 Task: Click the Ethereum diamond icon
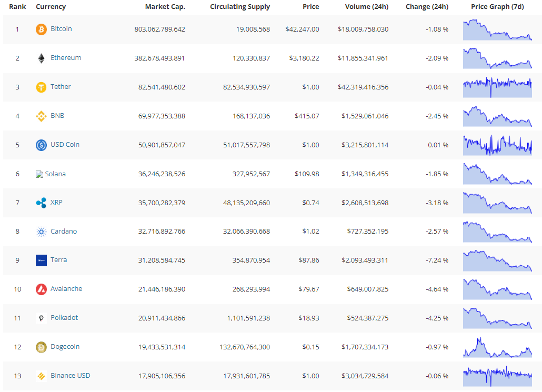(x=41, y=58)
